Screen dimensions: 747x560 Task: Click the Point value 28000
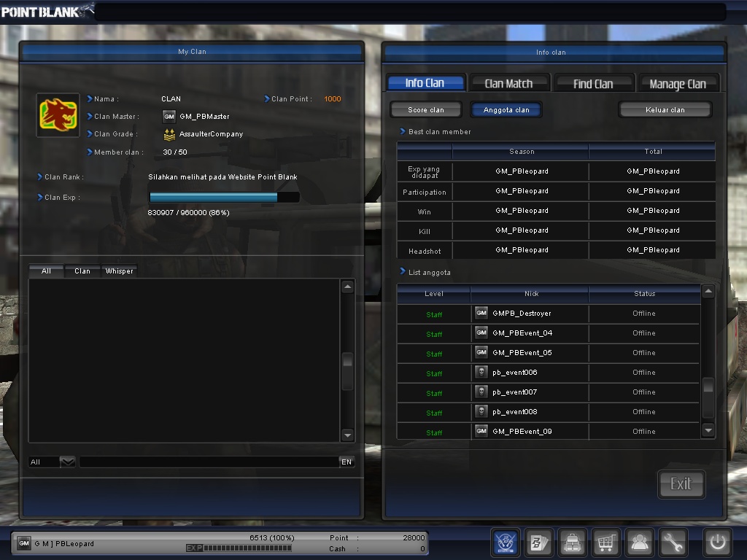click(x=414, y=537)
